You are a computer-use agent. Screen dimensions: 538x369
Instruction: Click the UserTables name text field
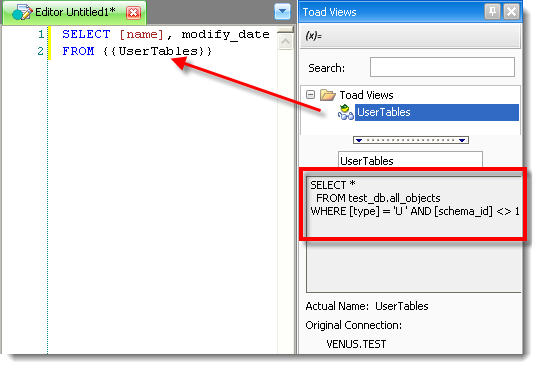coord(410,160)
